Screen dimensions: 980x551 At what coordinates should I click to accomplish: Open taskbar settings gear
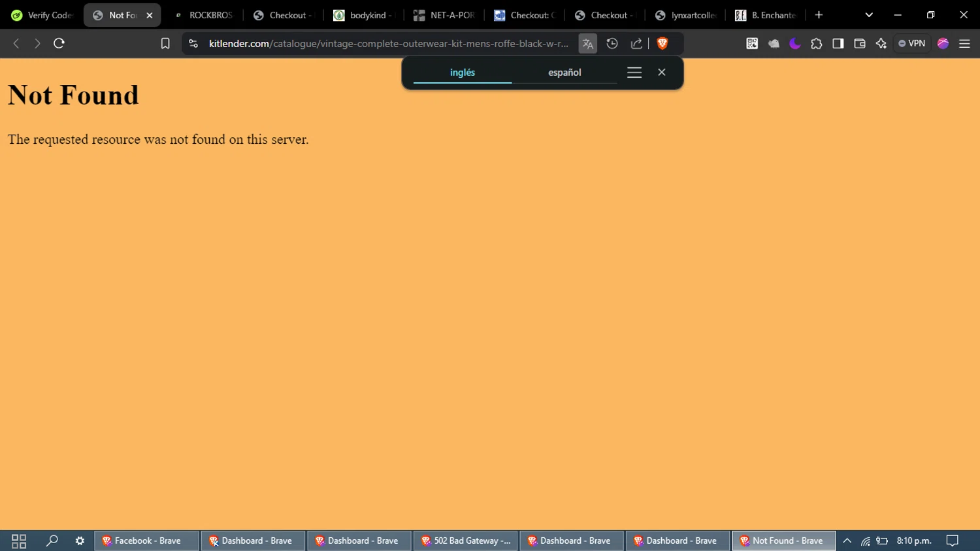click(x=80, y=541)
